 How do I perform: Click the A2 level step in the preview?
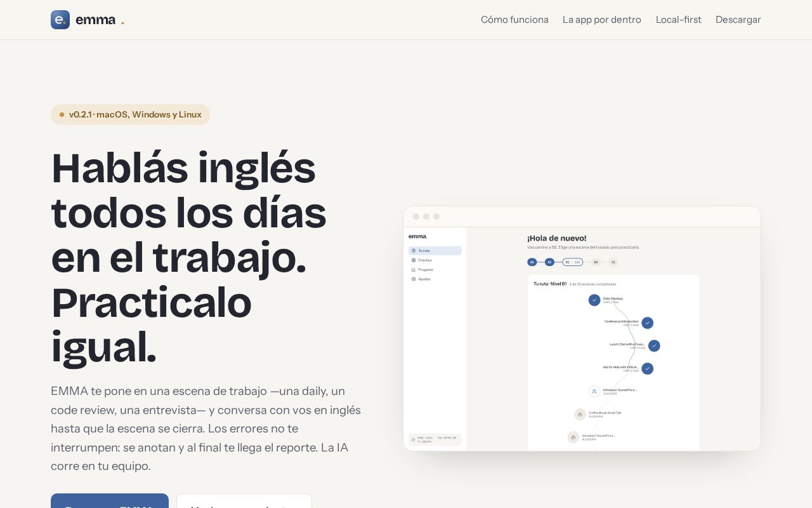549,262
